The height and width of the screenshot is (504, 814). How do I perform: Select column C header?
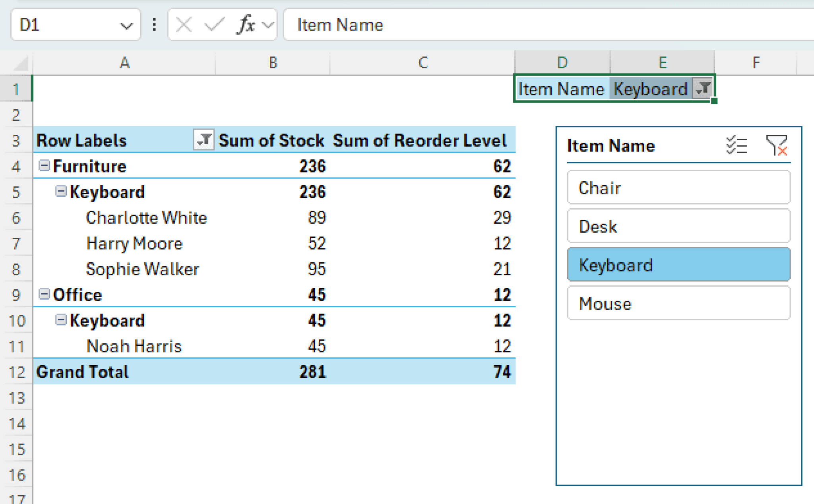[423, 63]
